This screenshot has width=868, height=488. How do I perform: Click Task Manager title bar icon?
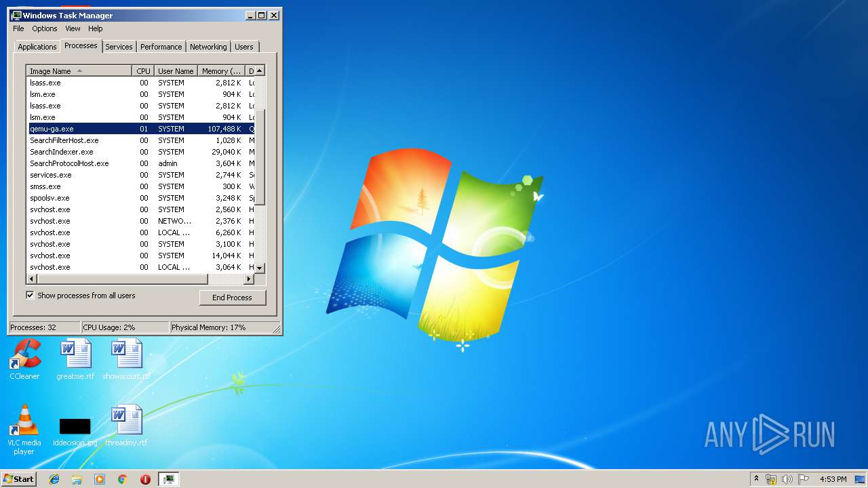pyautogui.click(x=16, y=15)
